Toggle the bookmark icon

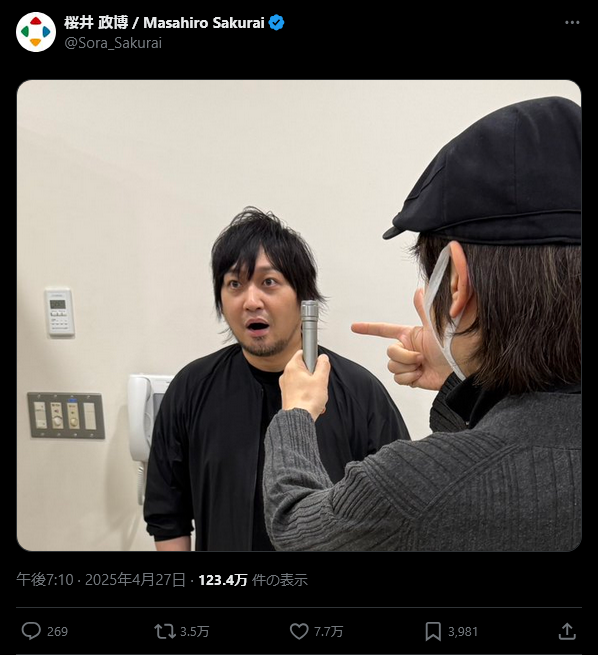(433, 631)
